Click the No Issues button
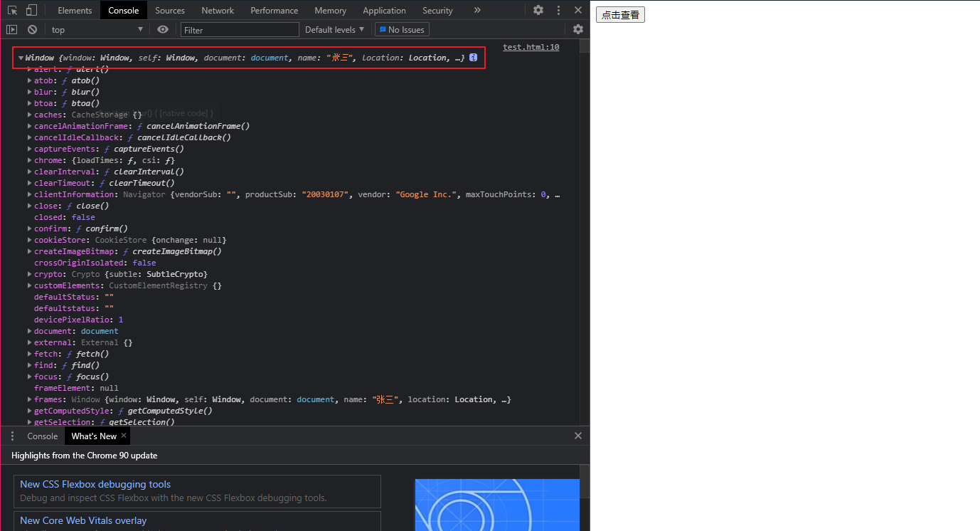Viewport: 980px width, 531px height. [x=402, y=29]
